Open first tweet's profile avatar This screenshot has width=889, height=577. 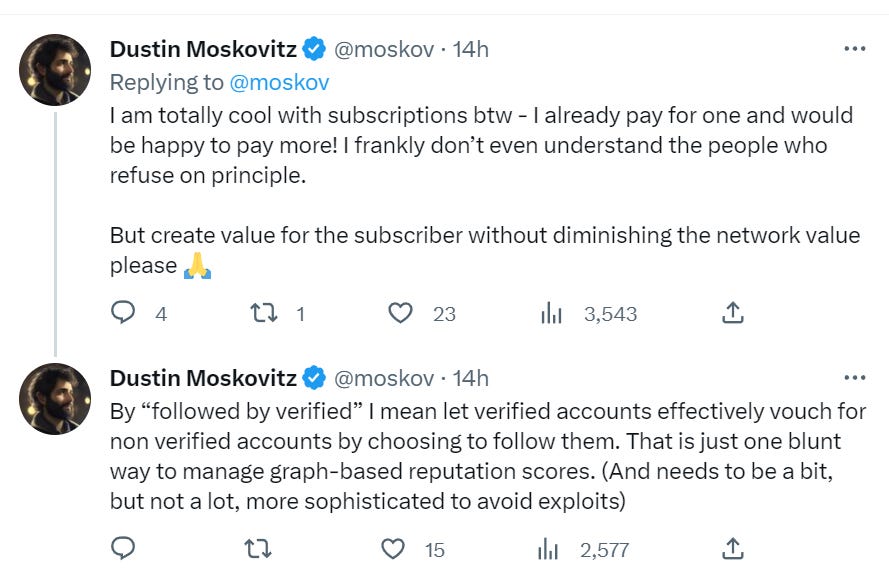point(56,70)
